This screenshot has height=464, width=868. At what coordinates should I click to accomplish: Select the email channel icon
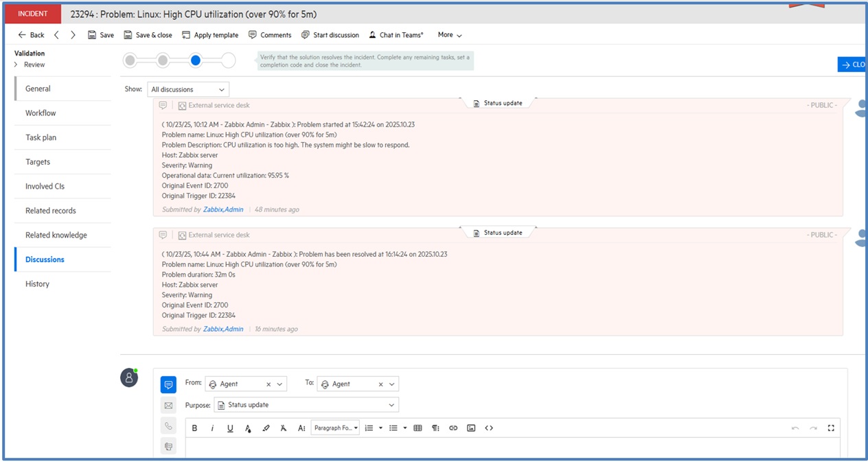pyautogui.click(x=168, y=405)
